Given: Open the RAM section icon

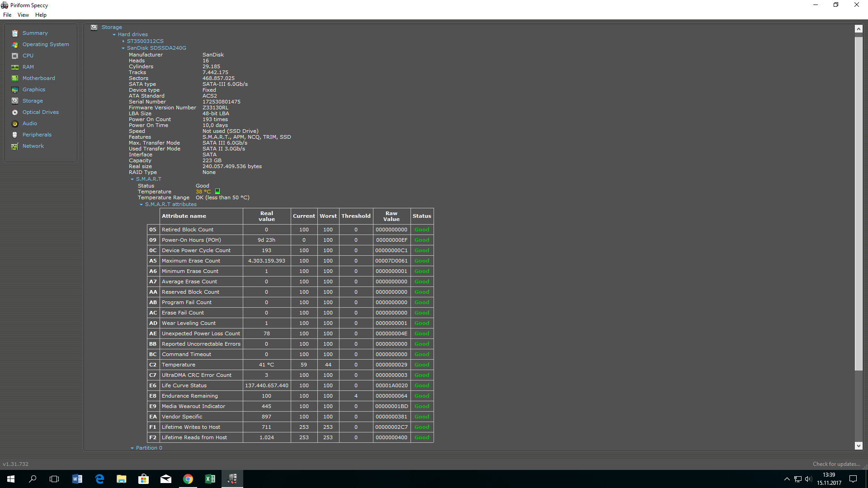Looking at the screenshot, I should click(x=15, y=67).
